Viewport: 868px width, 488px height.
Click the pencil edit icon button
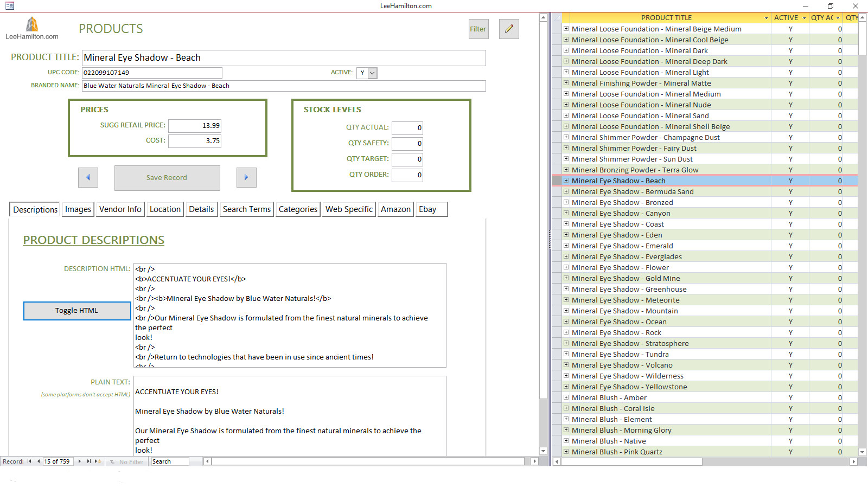tap(509, 29)
